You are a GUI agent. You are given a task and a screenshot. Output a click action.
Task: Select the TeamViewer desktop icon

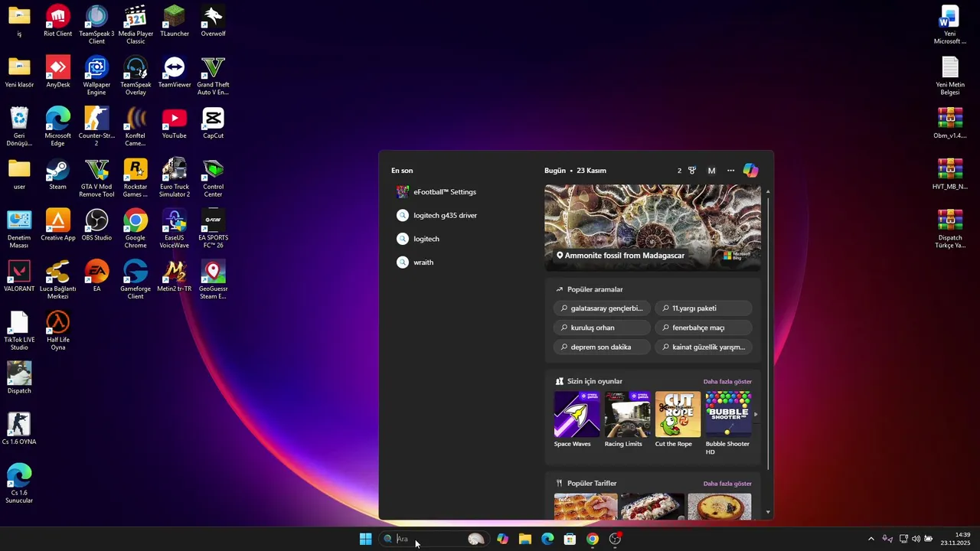(175, 72)
